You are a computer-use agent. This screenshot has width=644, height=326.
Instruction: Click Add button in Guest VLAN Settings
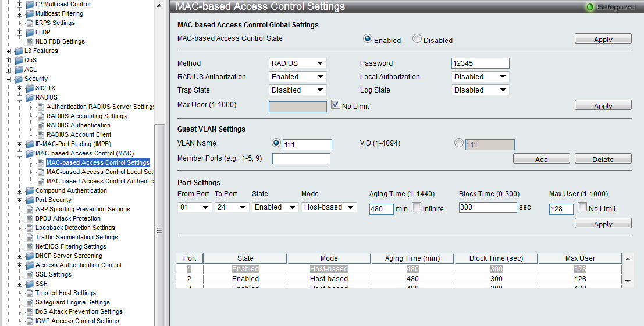pyautogui.click(x=541, y=159)
